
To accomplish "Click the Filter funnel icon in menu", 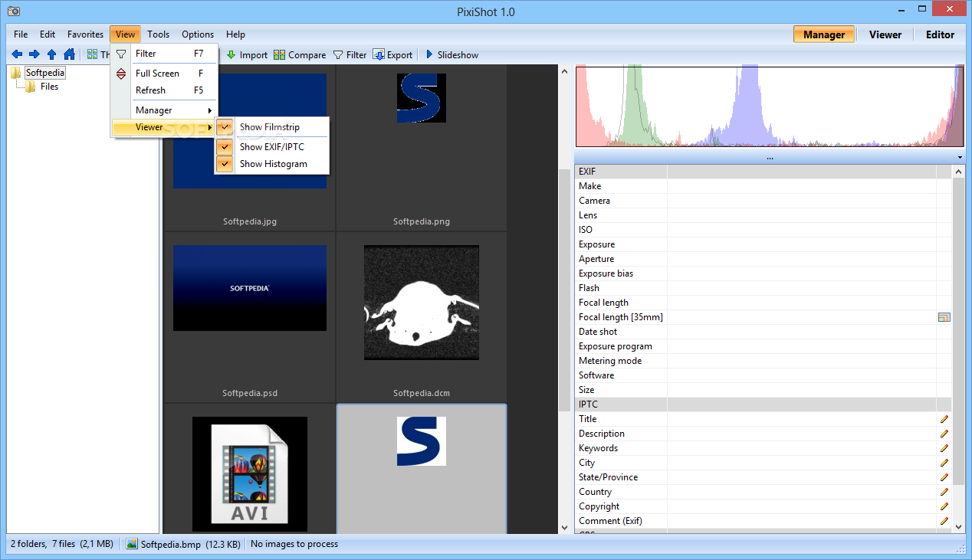I will pos(121,54).
